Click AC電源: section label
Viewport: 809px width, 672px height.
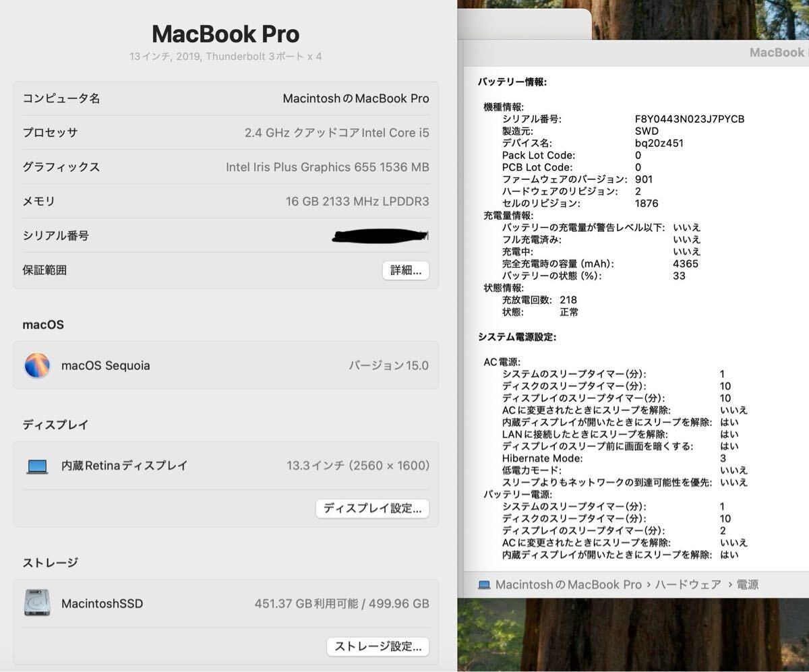click(x=502, y=362)
